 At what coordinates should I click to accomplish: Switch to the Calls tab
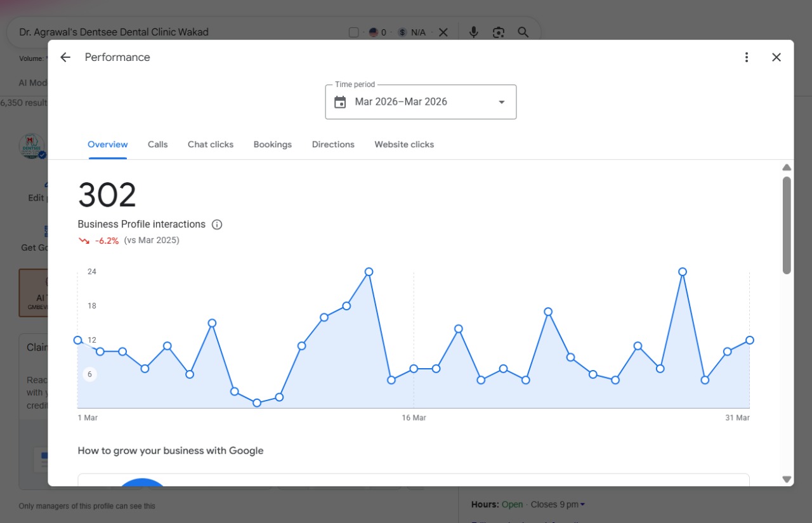158,145
